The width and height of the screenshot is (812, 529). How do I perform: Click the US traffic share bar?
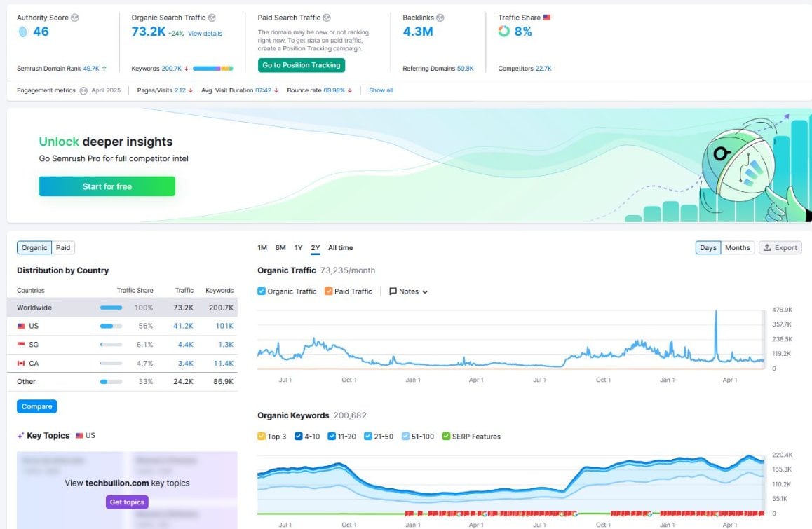pos(111,326)
